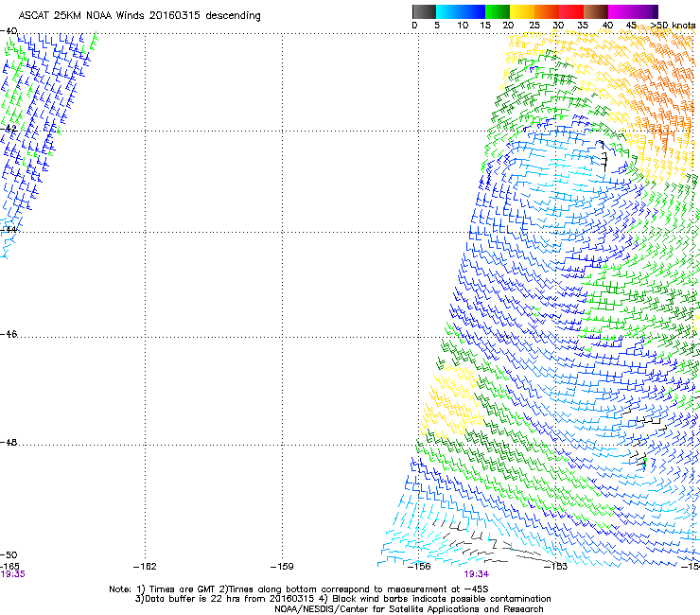Click the "-50" latitude axis label
700x615 pixels.
coord(9,555)
